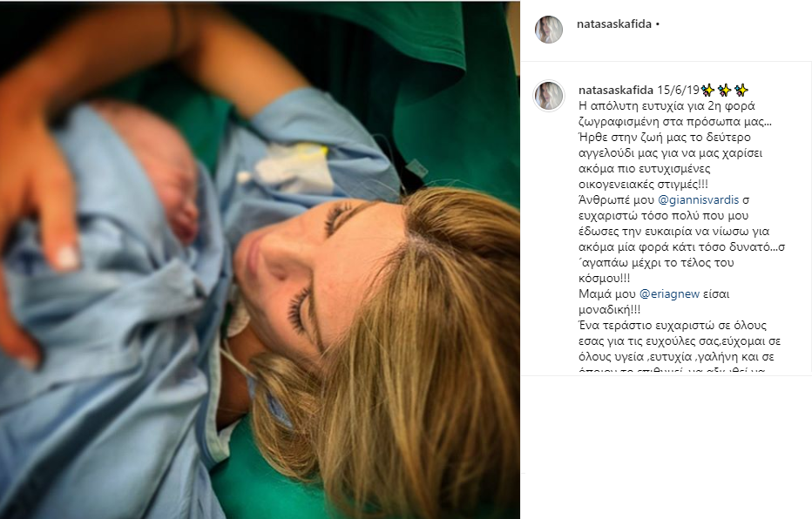Click the dot separator after the header username
This screenshot has height=519, width=812.
point(658,24)
